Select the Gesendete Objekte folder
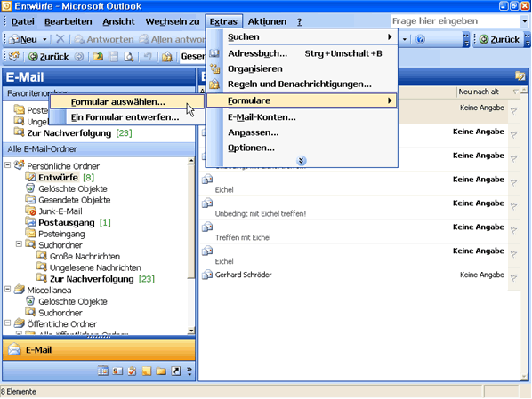 tap(69, 200)
